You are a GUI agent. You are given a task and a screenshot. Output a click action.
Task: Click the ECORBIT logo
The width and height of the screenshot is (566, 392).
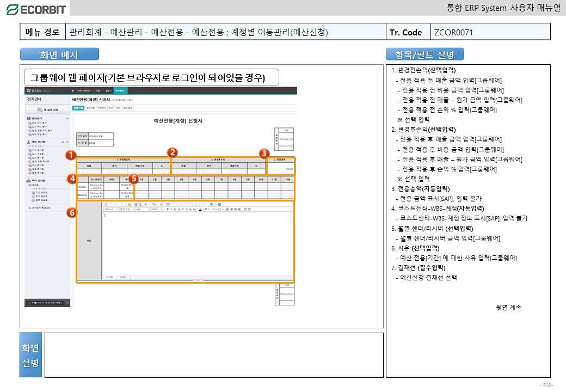(x=36, y=9)
